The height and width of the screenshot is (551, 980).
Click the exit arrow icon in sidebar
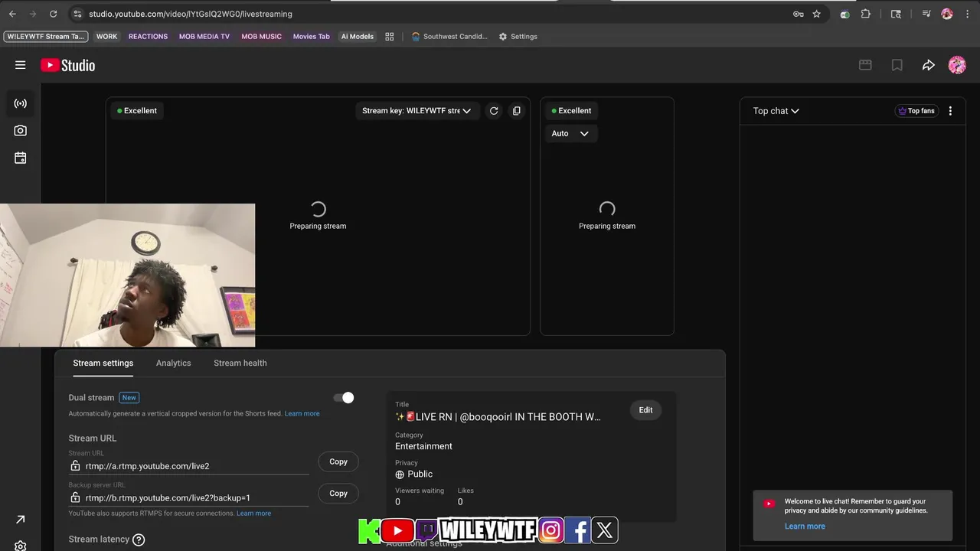pos(21,520)
